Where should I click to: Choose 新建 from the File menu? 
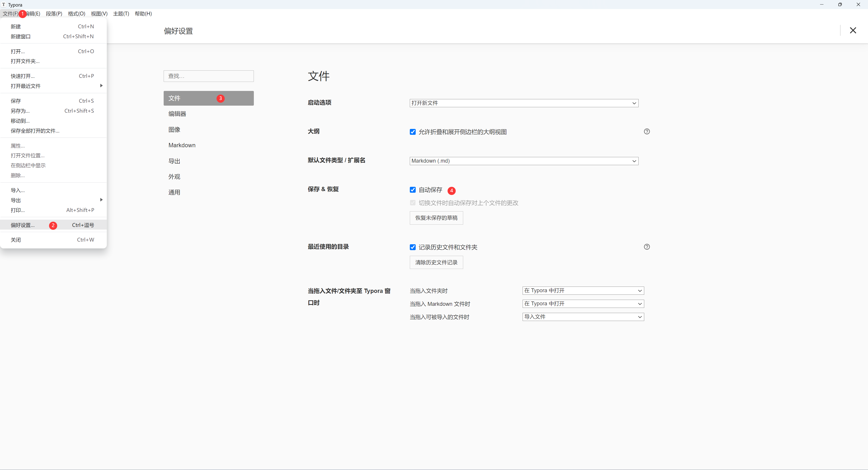point(53,27)
